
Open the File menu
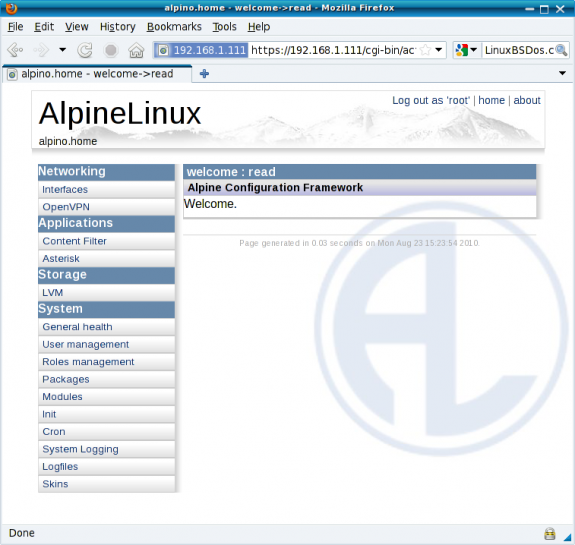[15, 27]
